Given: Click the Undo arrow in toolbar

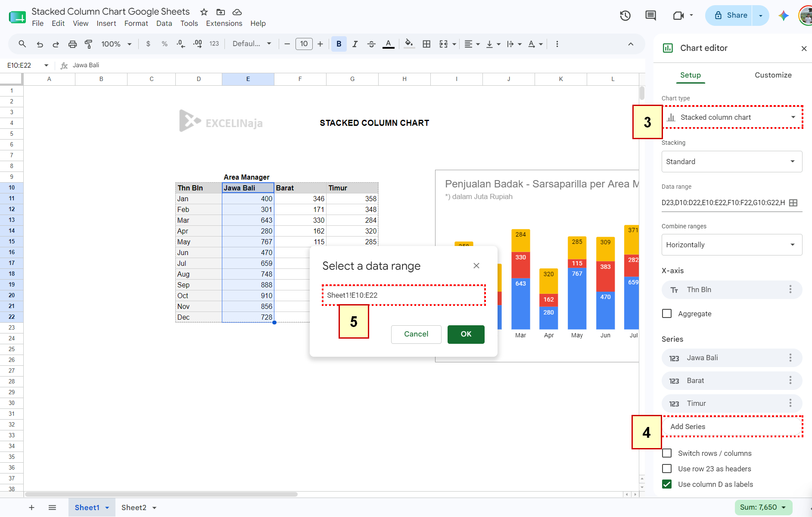Looking at the screenshot, I should point(40,44).
